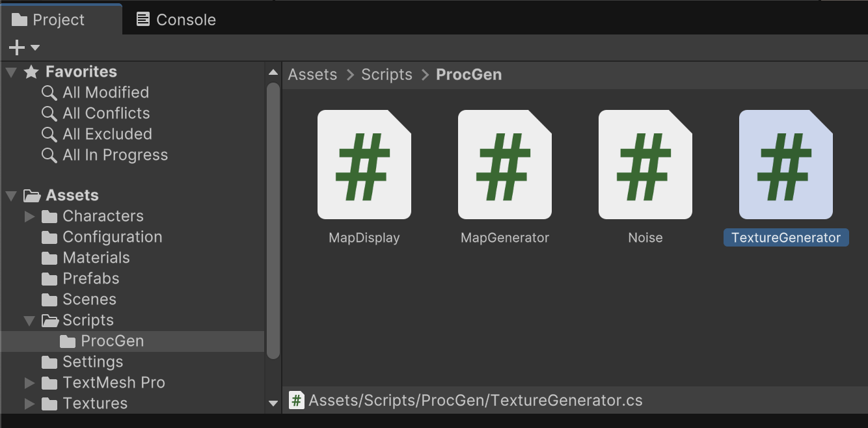Switch to the Console tab

[176, 20]
